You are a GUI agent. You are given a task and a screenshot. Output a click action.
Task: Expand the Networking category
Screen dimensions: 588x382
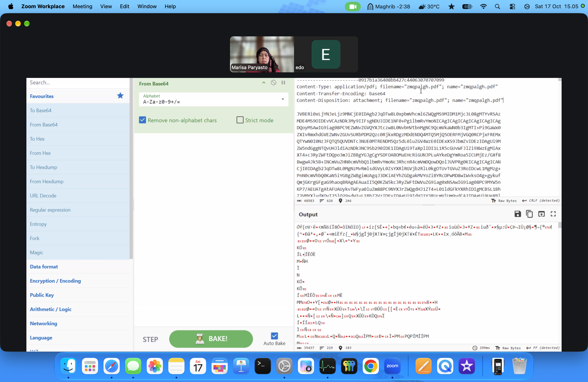78,323
